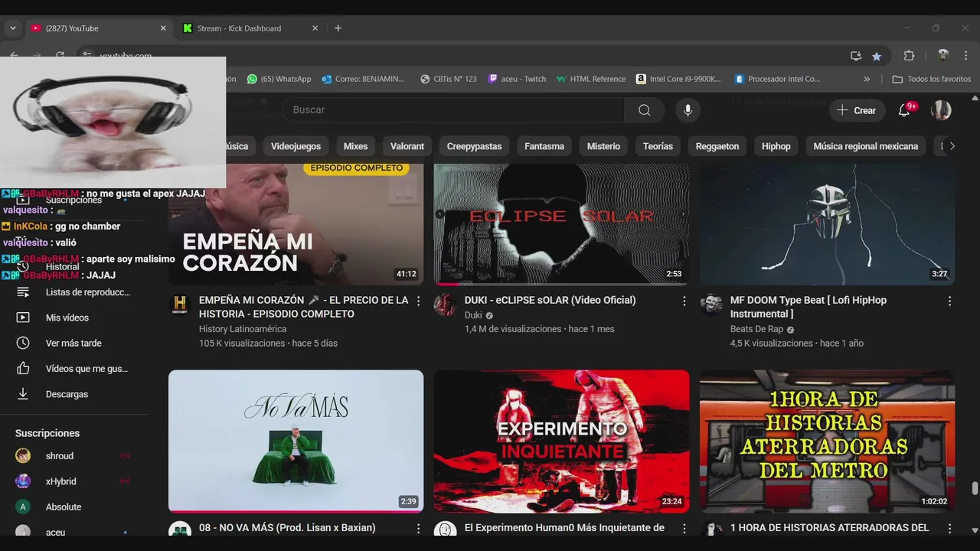This screenshot has width=980, height=551.
Task: Play the No Va Más thumbnail
Action: 296,442
